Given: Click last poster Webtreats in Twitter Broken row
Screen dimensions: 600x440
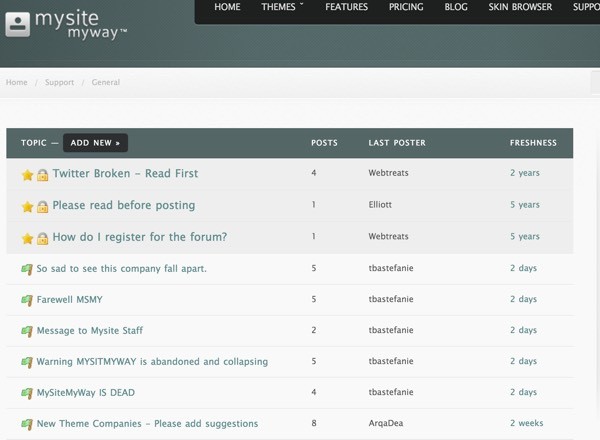Looking at the screenshot, I should (388, 173).
